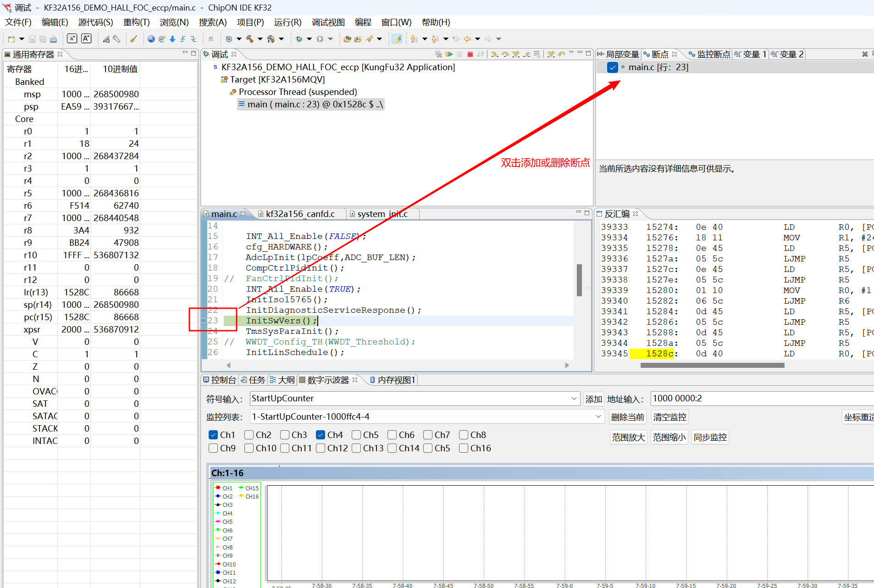874x588 pixels.
Task: Uncheck the Ch1 channel checkbox
Action: 213,435
